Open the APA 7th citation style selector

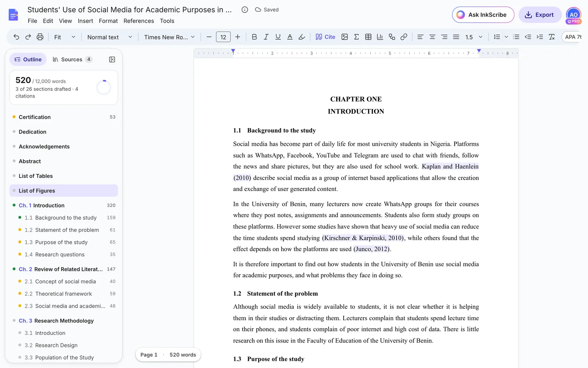click(x=571, y=37)
